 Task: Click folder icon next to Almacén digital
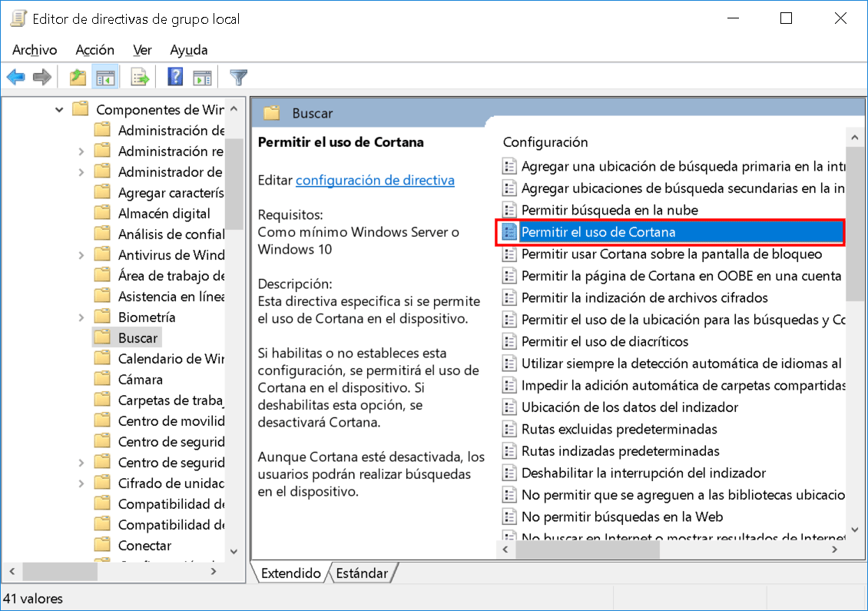(x=102, y=213)
